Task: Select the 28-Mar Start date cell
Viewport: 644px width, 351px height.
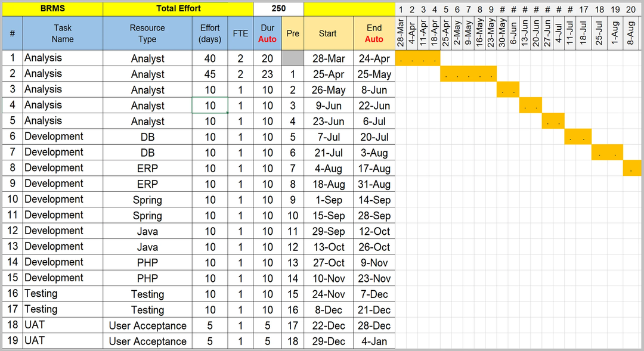Action: [x=328, y=58]
